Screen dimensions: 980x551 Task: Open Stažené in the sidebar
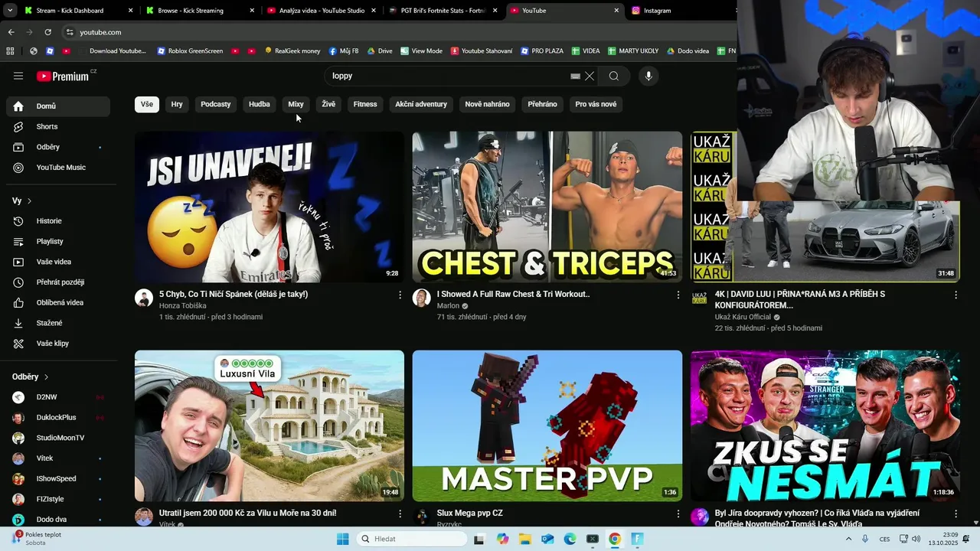58,323
